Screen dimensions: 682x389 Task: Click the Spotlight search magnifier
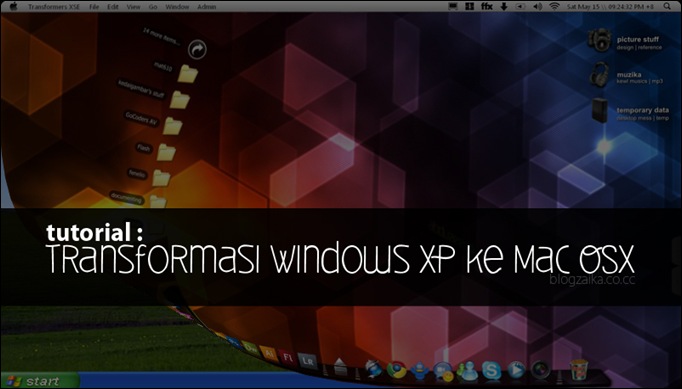667,6
